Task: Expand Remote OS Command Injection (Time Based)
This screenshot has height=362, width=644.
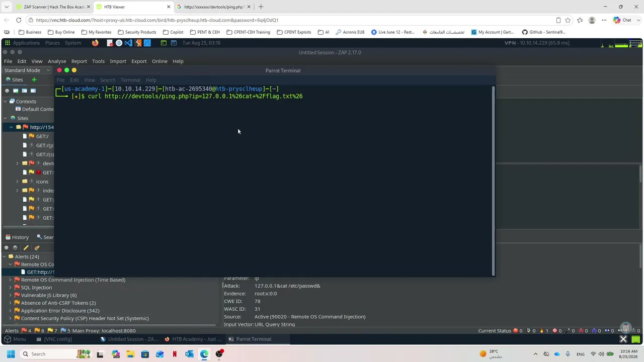Action: (x=10, y=280)
